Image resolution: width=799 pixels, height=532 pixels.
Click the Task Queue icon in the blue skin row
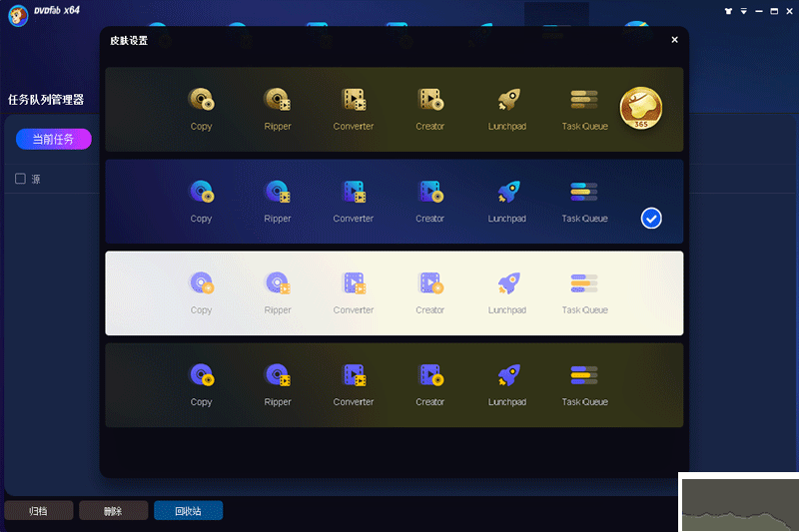click(x=584, y=192)
